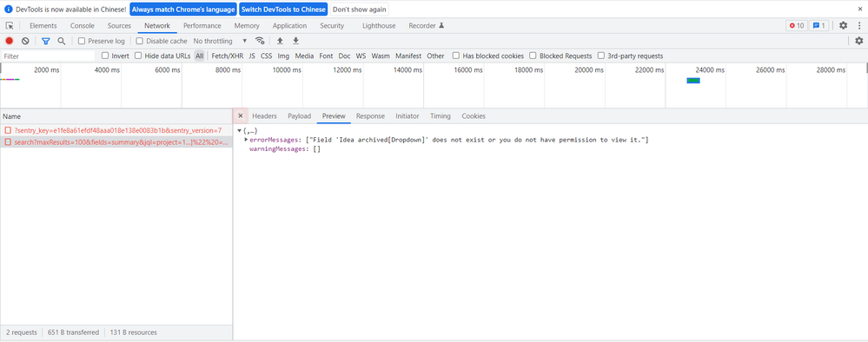
Task: Toggle the network filter funnel icon
Action: [46, 41]
